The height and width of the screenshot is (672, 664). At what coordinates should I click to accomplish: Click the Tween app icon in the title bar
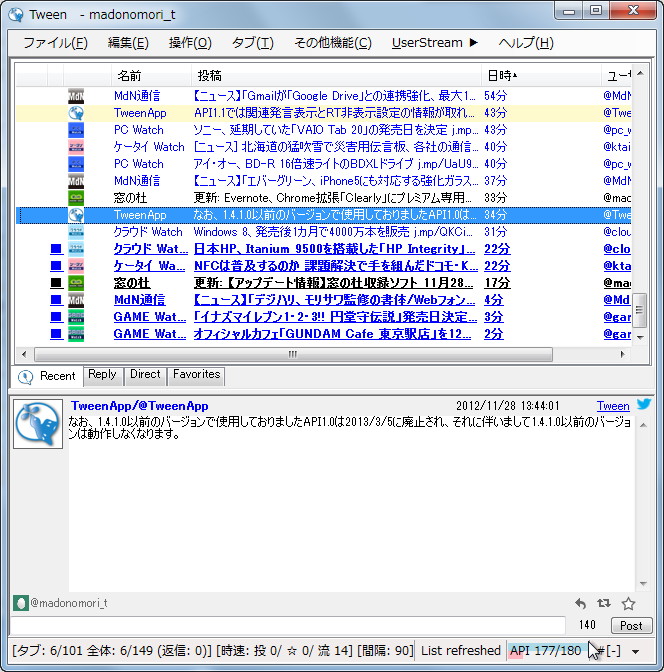point(16,15)
